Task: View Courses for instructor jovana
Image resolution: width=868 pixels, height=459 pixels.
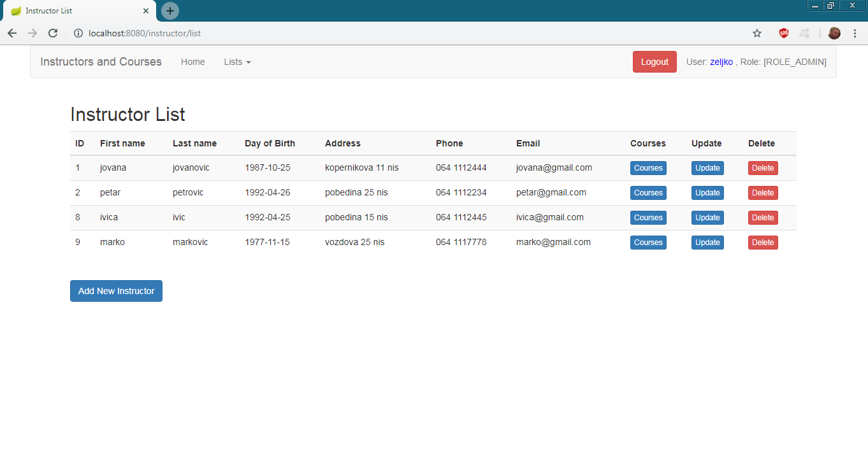Action: click(648, 168)
